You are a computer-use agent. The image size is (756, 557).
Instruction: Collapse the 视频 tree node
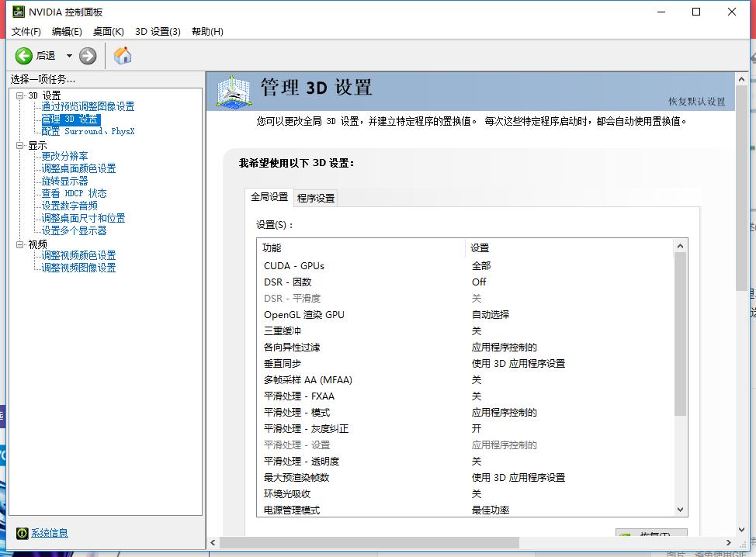(19, 244)
